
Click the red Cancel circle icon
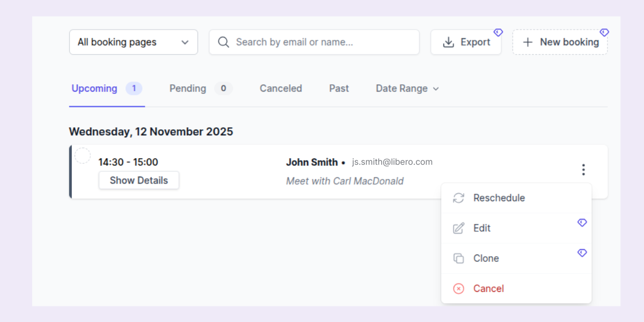point(458,288)
